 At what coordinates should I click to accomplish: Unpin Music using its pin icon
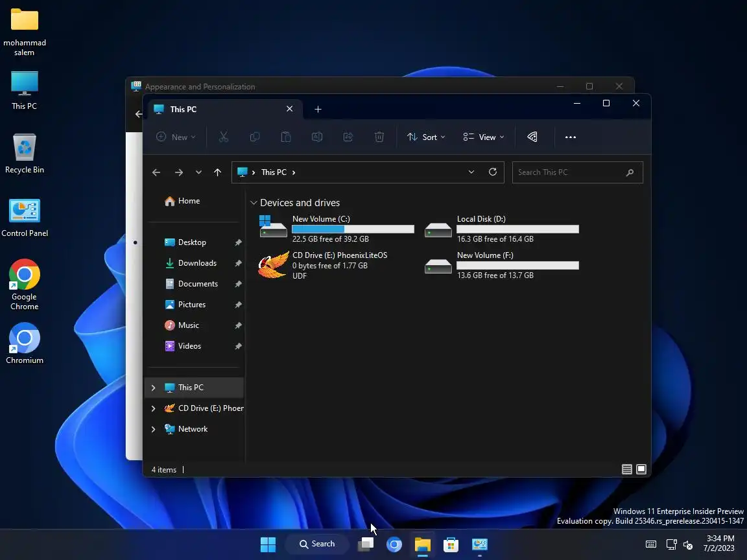coord(238,326)
